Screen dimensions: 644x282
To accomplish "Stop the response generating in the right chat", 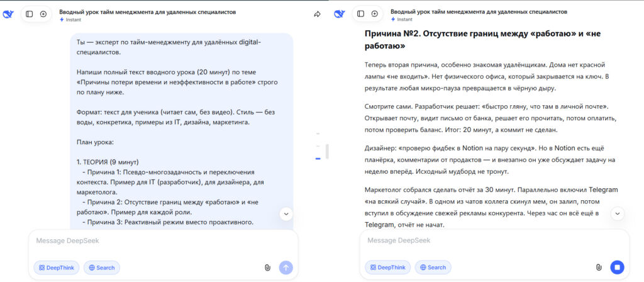I will coord(617,268).
